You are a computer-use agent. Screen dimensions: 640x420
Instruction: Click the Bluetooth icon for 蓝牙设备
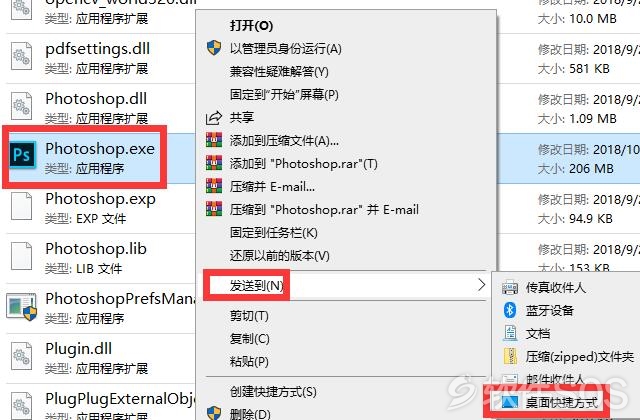click(x=510, y=310)
